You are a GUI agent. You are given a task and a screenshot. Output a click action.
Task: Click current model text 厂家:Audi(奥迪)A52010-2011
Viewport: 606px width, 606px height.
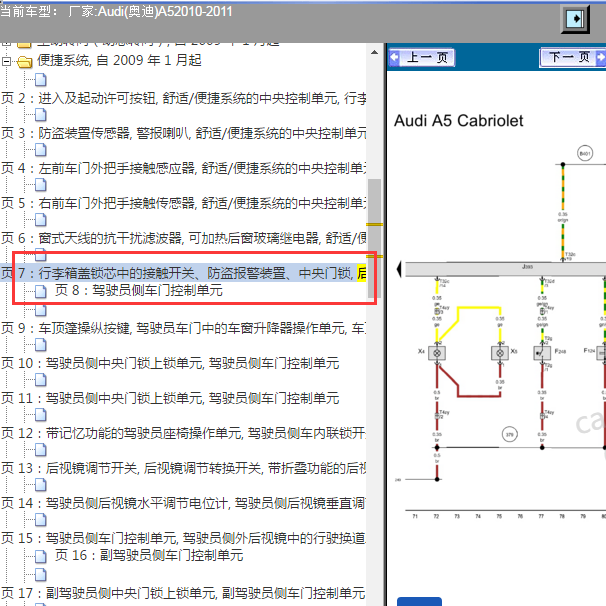[150, 12]
